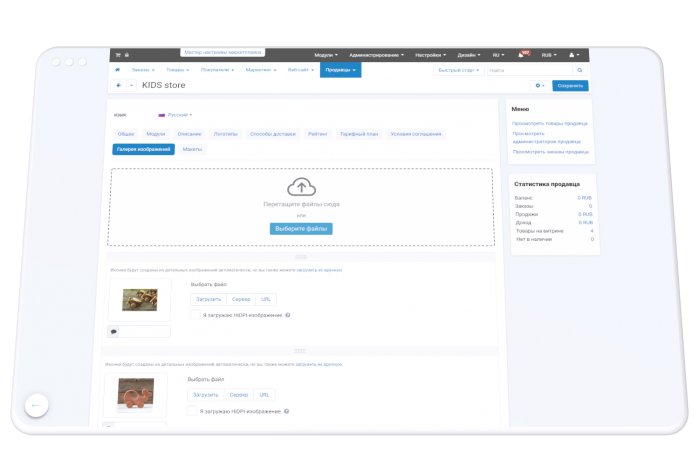This screenshot has height=466, width=700.
Task: Open the storefront cart icon in top bar
Action: tap(118, 55)
